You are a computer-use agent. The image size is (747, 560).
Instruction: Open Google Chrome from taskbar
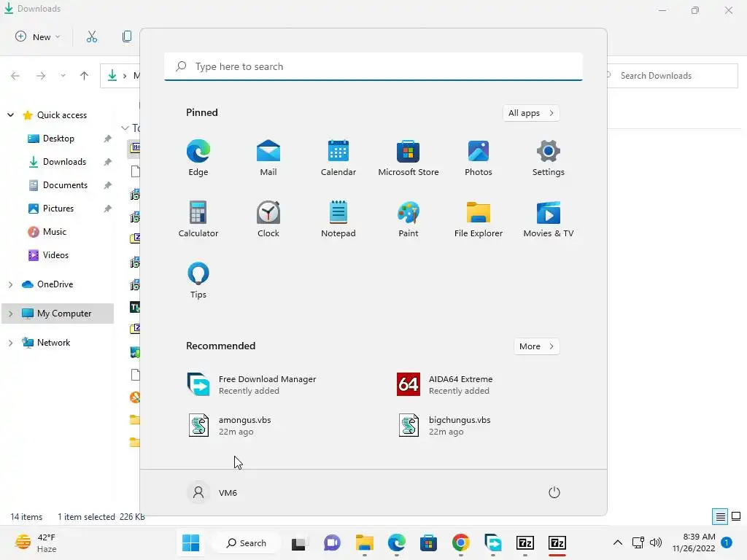[x=461, y=542]
